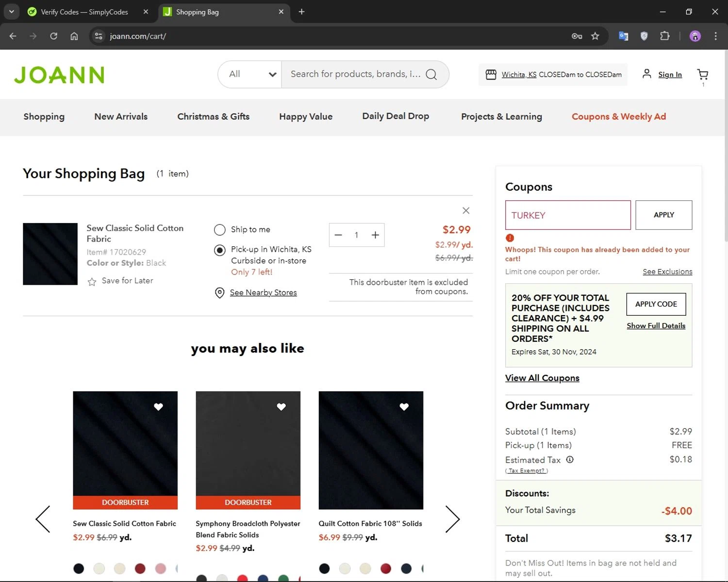Open Projects & Learning menu
This screenshot has height=582, width=728.
pos(501,116)
